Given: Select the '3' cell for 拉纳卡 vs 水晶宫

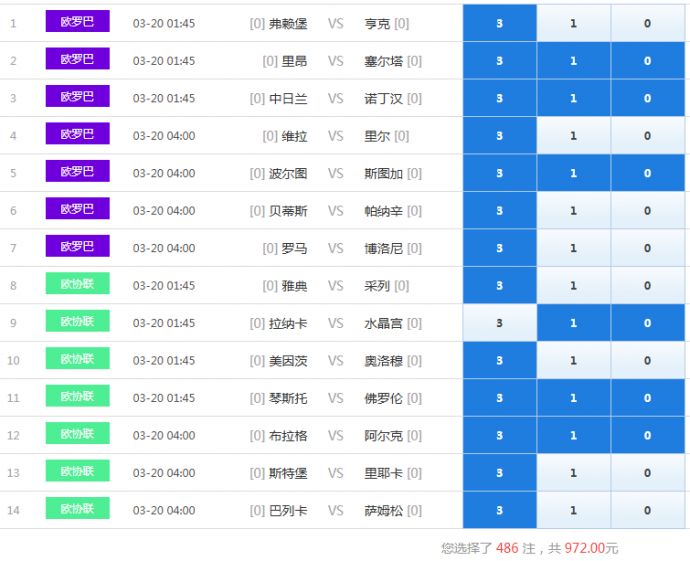Looking at the screenshot, I should point(499,323).
